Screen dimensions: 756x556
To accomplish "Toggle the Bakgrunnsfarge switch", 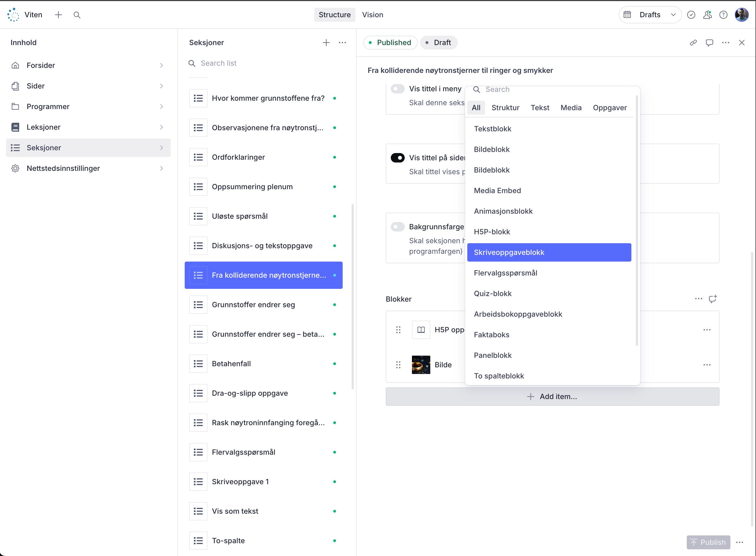I will (397, 227).
